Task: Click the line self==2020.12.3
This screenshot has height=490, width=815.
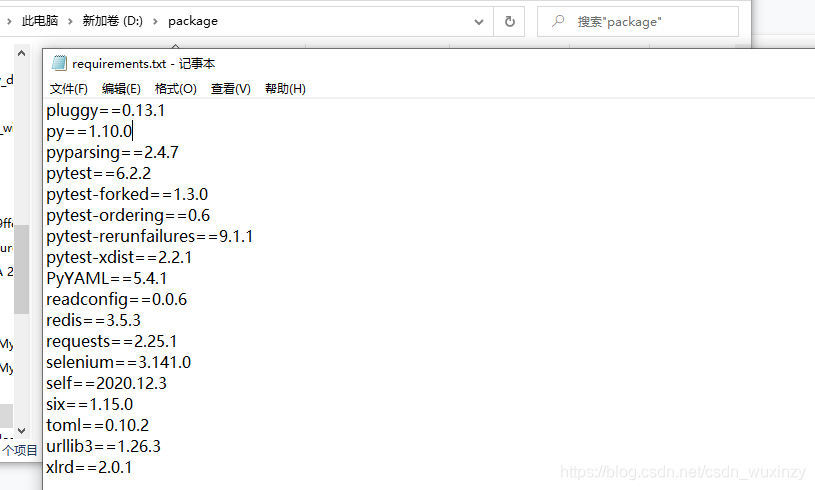Action: 107,383
